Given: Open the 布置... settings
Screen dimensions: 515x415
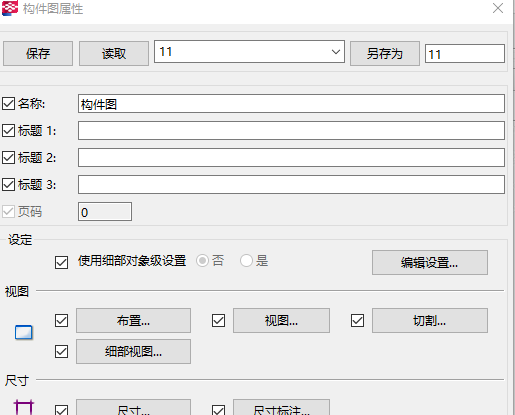Looking at the screenshot, I should [133, 321].
